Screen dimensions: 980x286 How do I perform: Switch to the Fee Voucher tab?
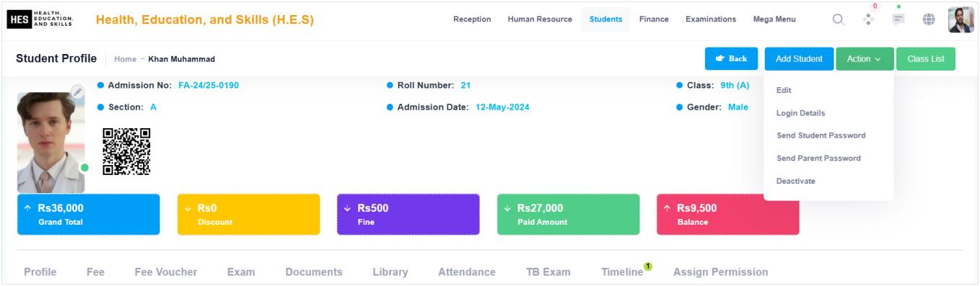pos(166,272)
